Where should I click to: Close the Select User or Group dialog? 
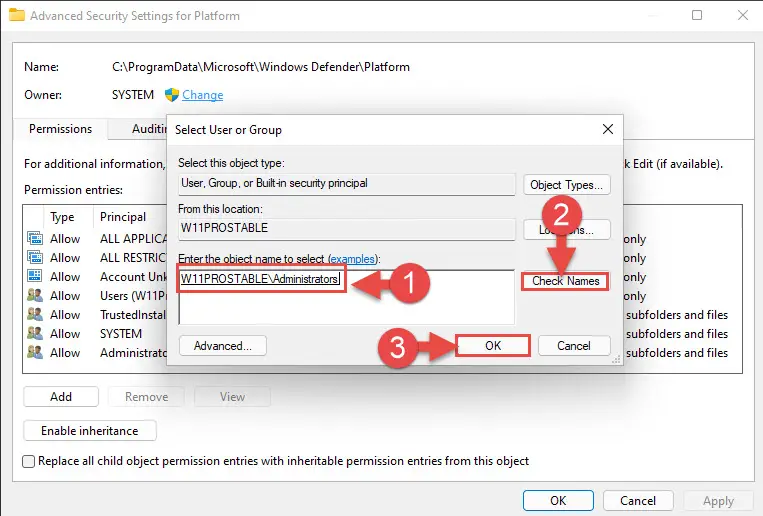(x=608, y=129)
